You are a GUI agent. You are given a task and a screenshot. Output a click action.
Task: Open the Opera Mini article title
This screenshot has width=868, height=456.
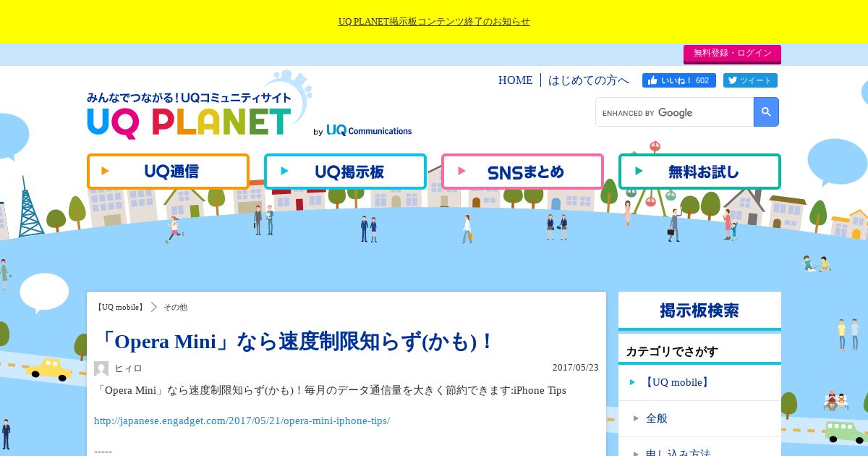point(296,341)
